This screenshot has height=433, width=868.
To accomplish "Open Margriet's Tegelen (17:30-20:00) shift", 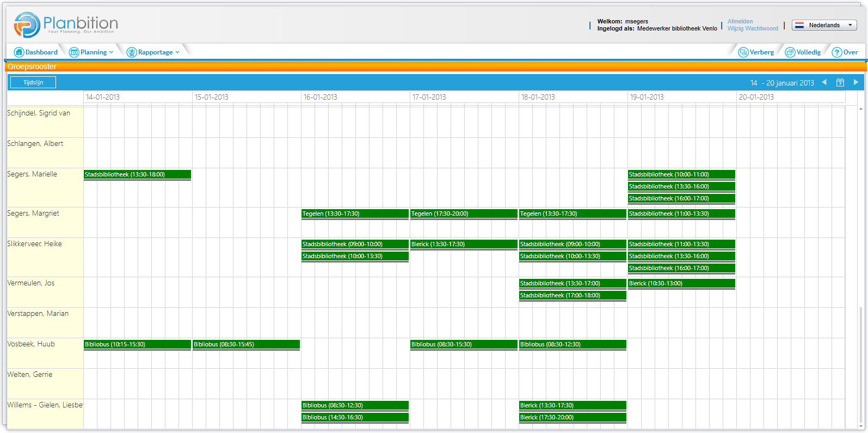I will [x=464, y=214].
